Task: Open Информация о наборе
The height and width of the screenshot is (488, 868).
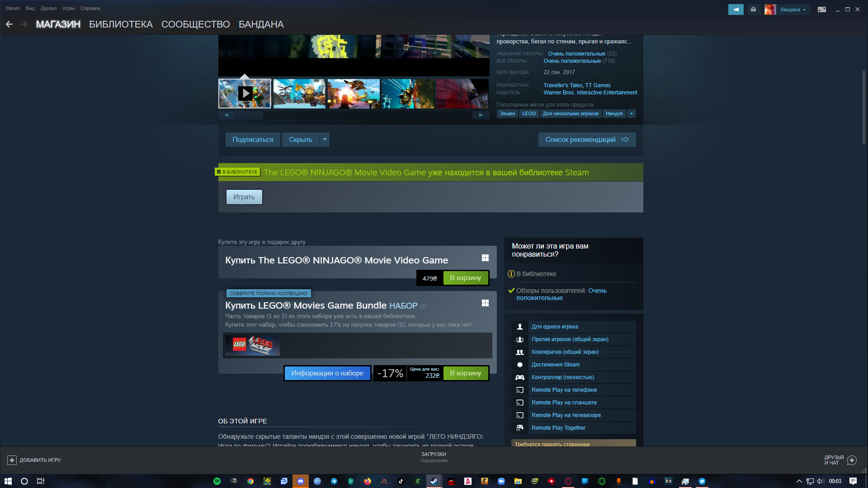Action: pos(327,373)
